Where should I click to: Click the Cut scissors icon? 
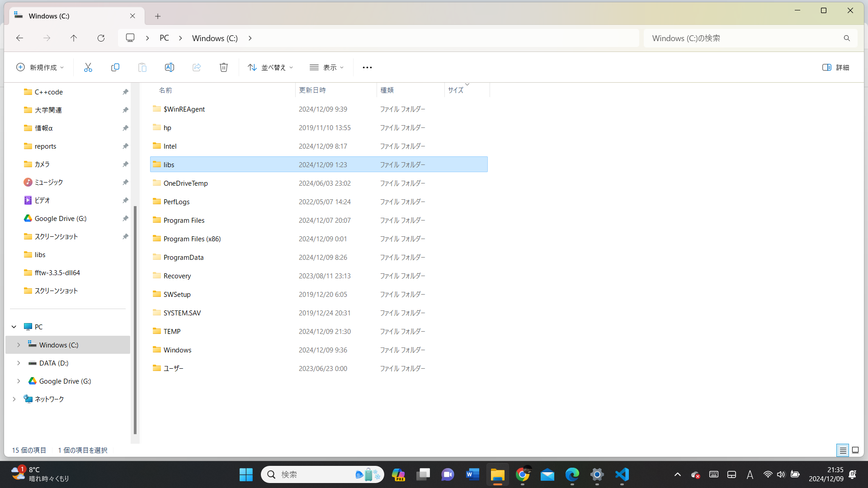pos(88,67)
